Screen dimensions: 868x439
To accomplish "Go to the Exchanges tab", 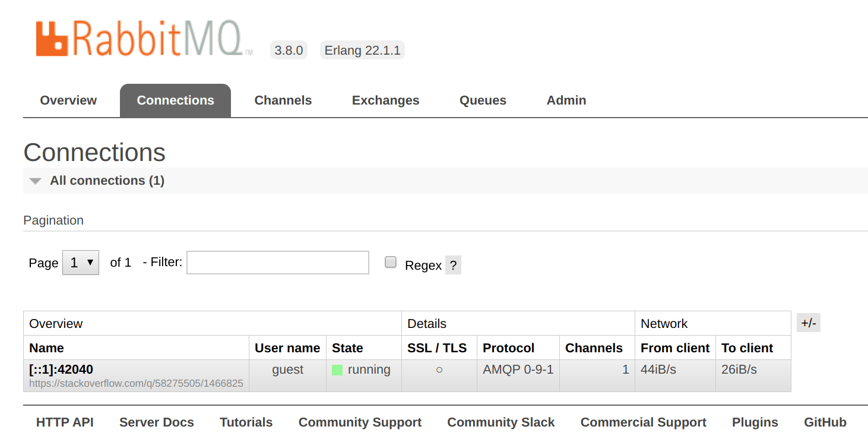I will [385, 100].
